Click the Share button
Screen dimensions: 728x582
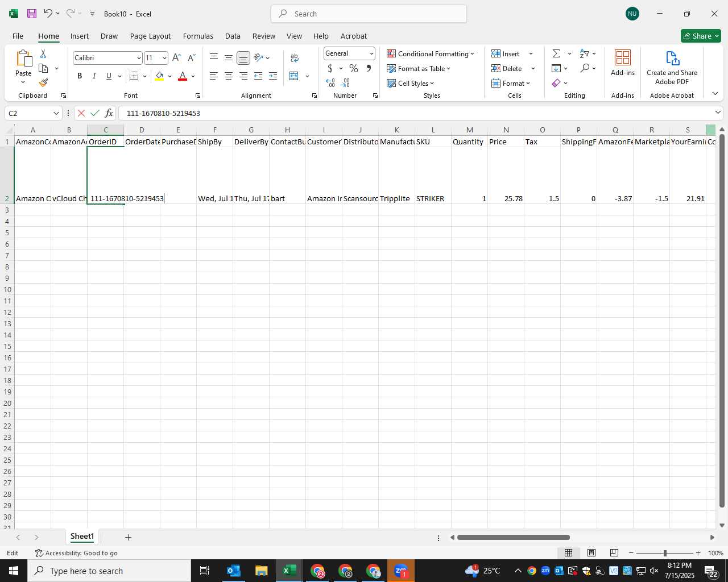click(x=701, y=36)
